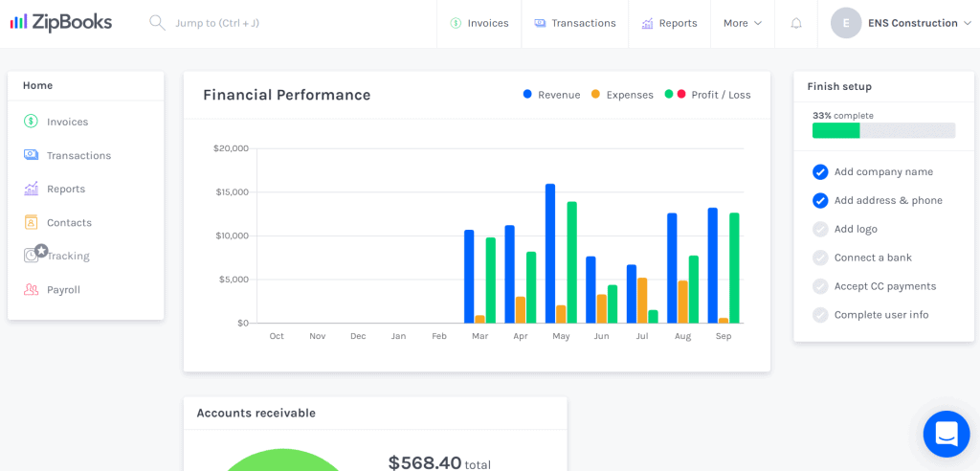980x471 pixels.
Task: Check the Add logo step
Action: click(x=820, y=229)
